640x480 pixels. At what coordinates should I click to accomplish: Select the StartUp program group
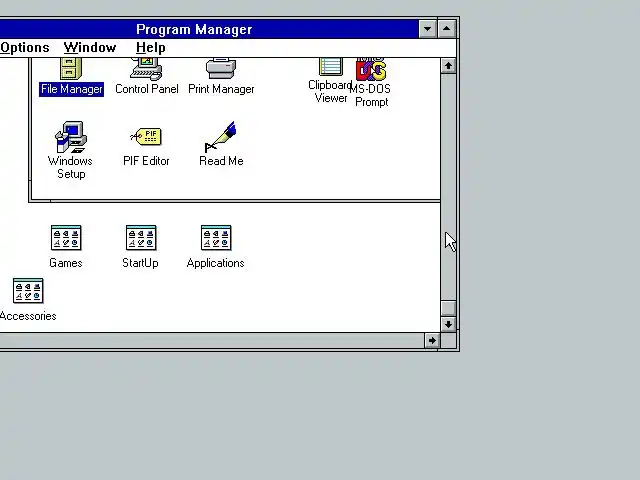141,238
